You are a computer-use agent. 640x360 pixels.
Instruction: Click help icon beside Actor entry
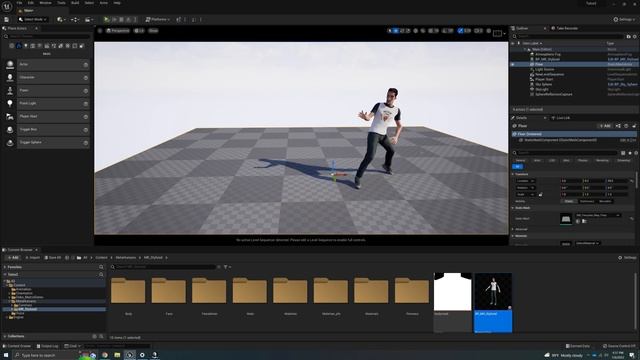[x=86, y=64]
